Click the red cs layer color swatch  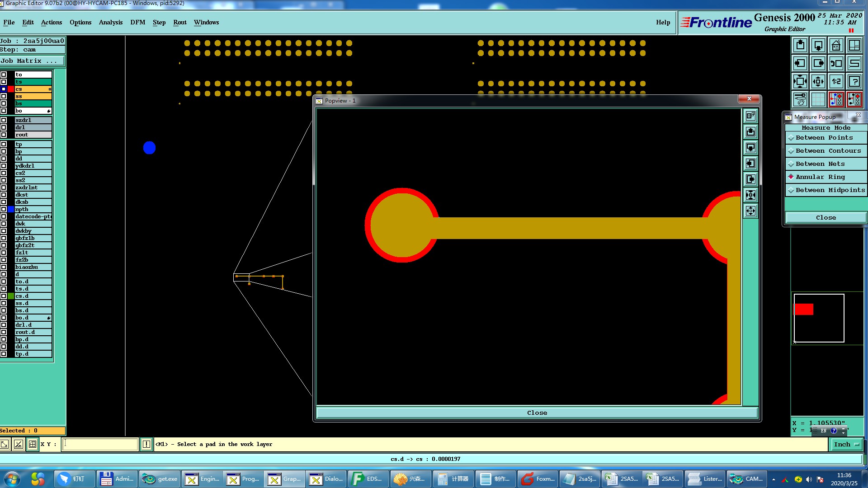point(11,89)
